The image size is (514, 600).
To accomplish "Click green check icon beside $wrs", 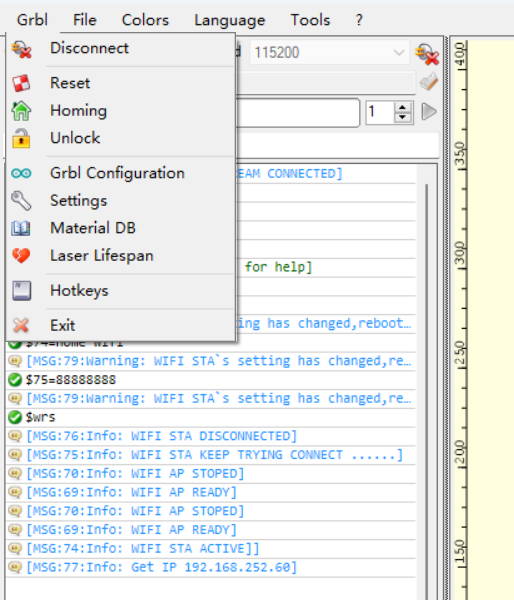I will (15, 417).
